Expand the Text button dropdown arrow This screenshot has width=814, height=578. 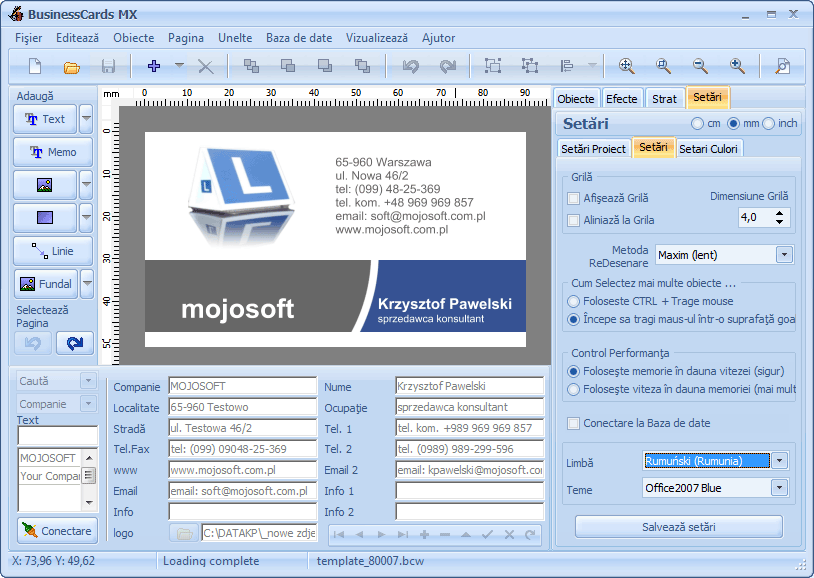coord(86,119)
